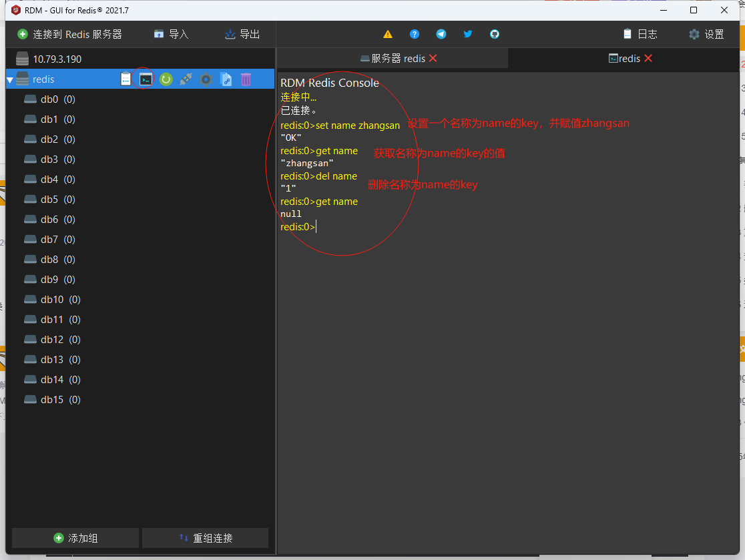Click the 'del name' command line

[x=319, y=176]
